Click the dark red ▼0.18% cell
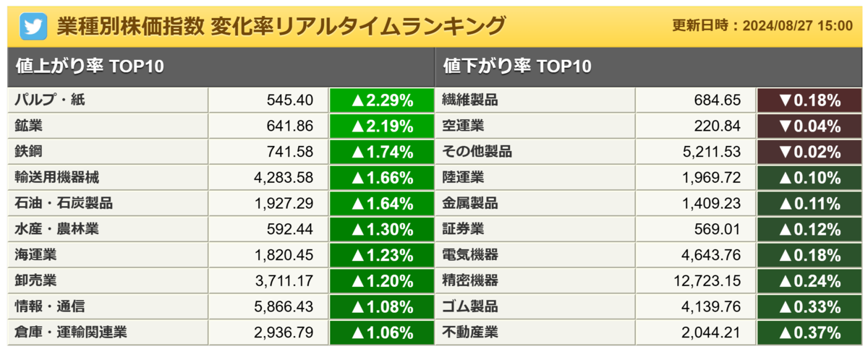Viewport: 868px width, 349px height. [x=809, y=100]
